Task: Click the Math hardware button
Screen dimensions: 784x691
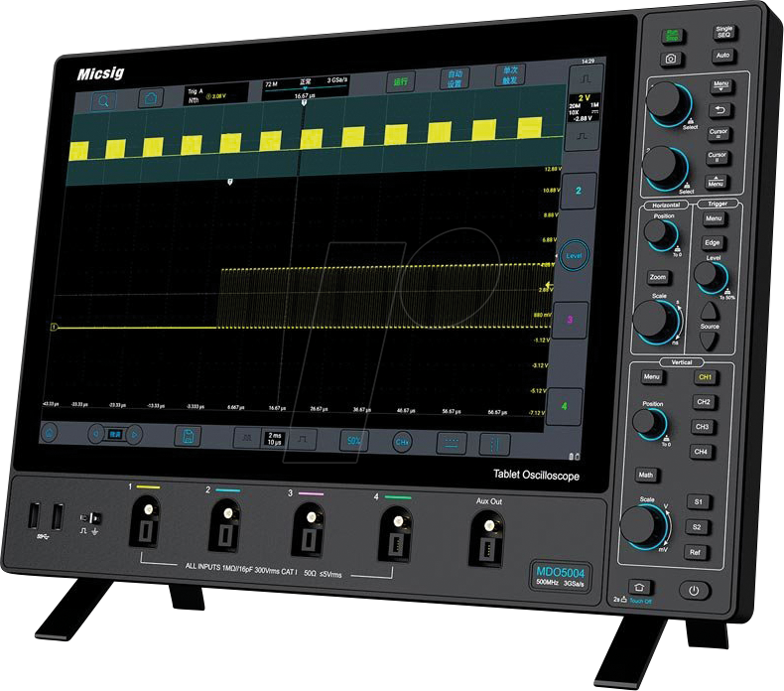Action: click(x=645, y=475)
